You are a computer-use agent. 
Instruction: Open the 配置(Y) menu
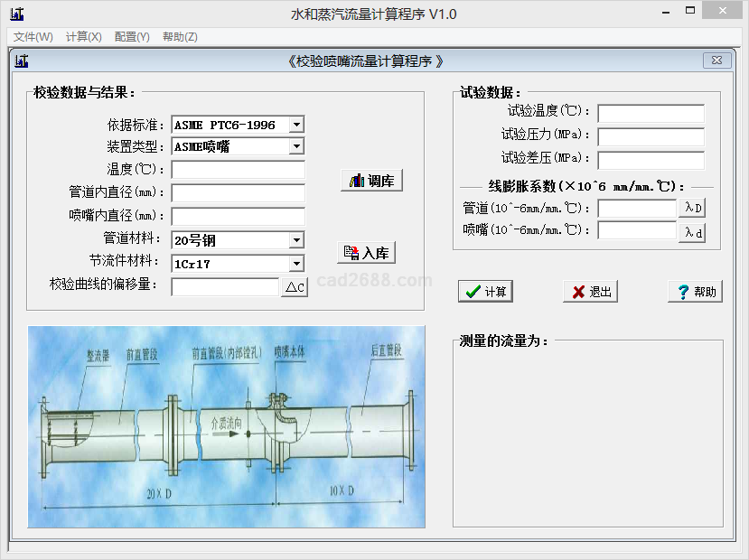pyautogui.click(x=132, y=37)
